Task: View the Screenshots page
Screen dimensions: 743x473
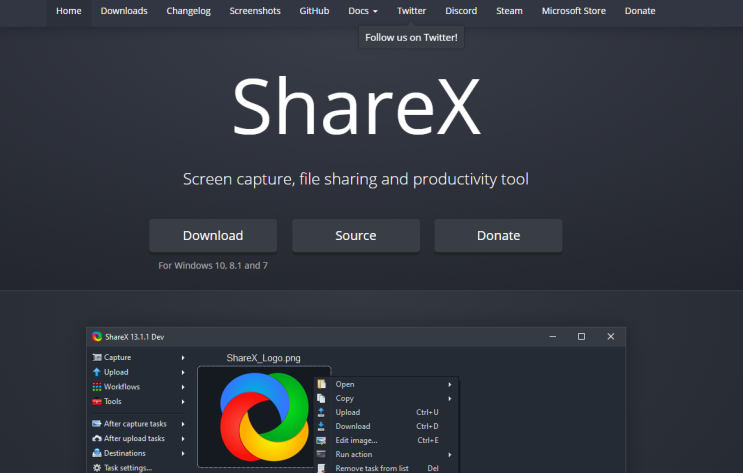Action: 255,11
